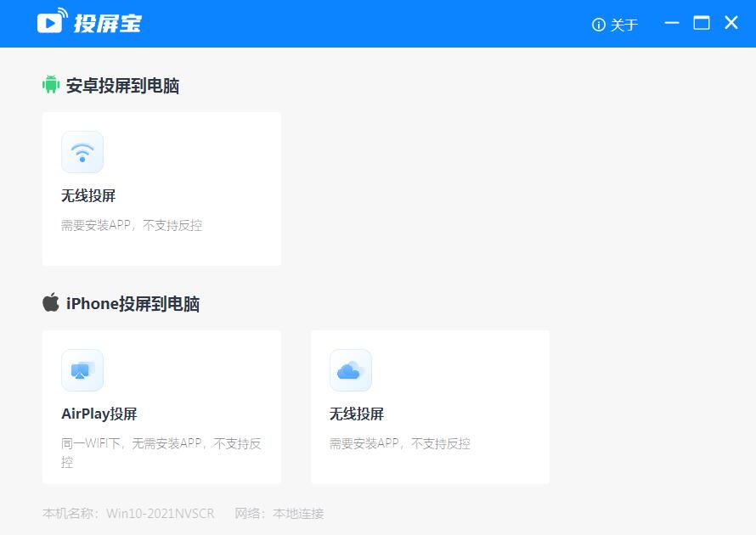Maximize the 投屏宝 window
The width and height of the screenshot is (756, 535).
(x=702, y=23)
